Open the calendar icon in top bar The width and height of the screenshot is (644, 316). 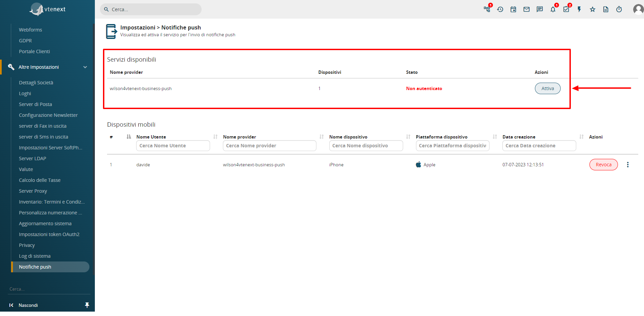coord(513,9)
